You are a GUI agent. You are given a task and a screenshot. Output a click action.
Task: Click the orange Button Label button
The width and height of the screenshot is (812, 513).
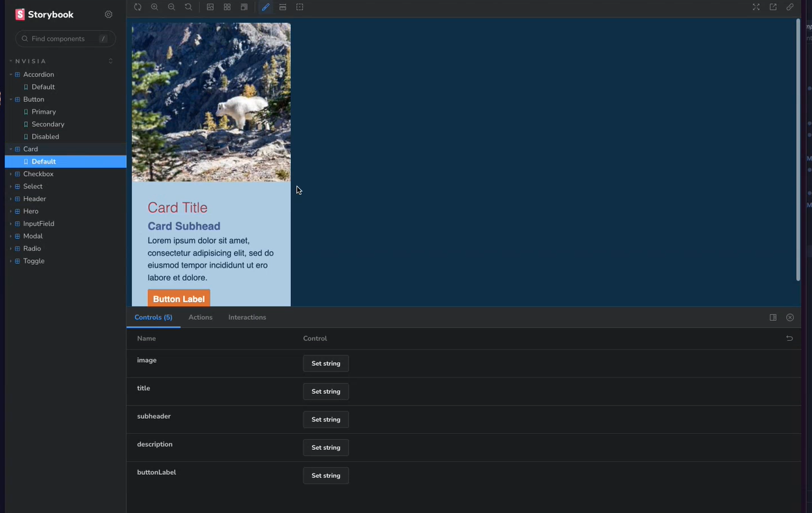[179, 299]
